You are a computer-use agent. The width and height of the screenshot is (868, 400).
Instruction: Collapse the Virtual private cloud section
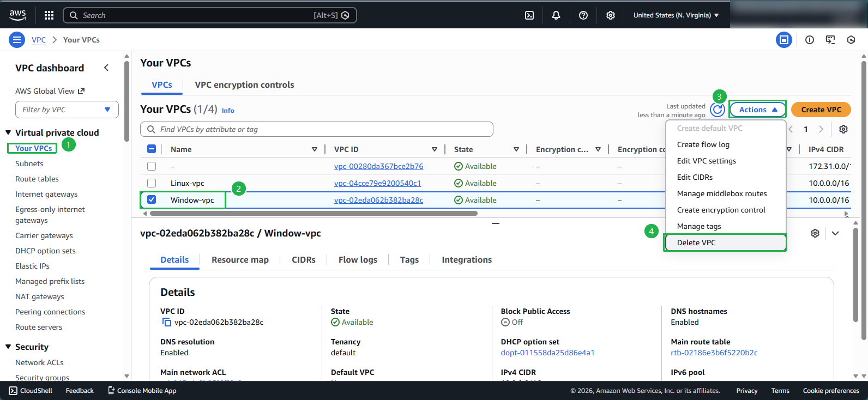point(8,132)
